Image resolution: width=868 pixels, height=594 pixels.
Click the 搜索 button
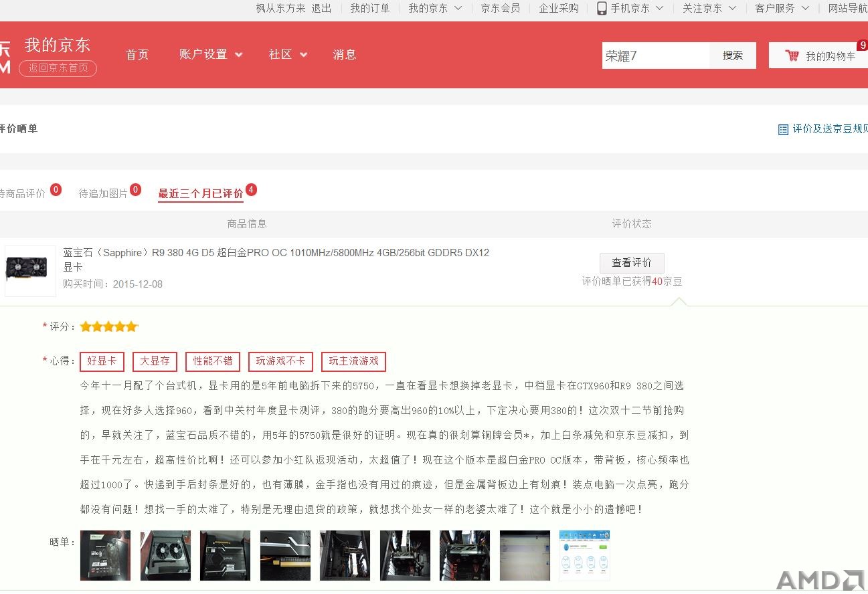click(733, 56)
